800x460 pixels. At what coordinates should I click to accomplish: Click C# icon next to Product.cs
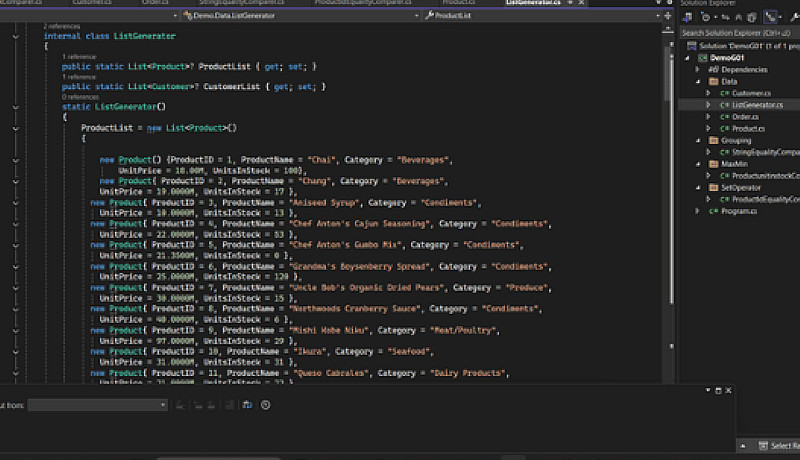724,129
